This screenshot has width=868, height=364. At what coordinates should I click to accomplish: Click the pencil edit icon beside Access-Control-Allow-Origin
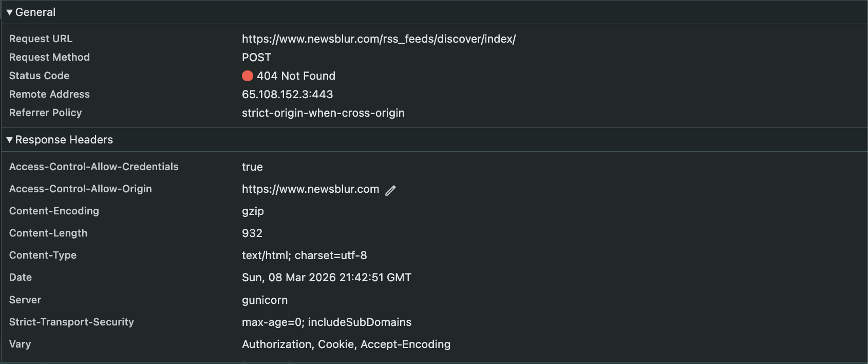391,190
